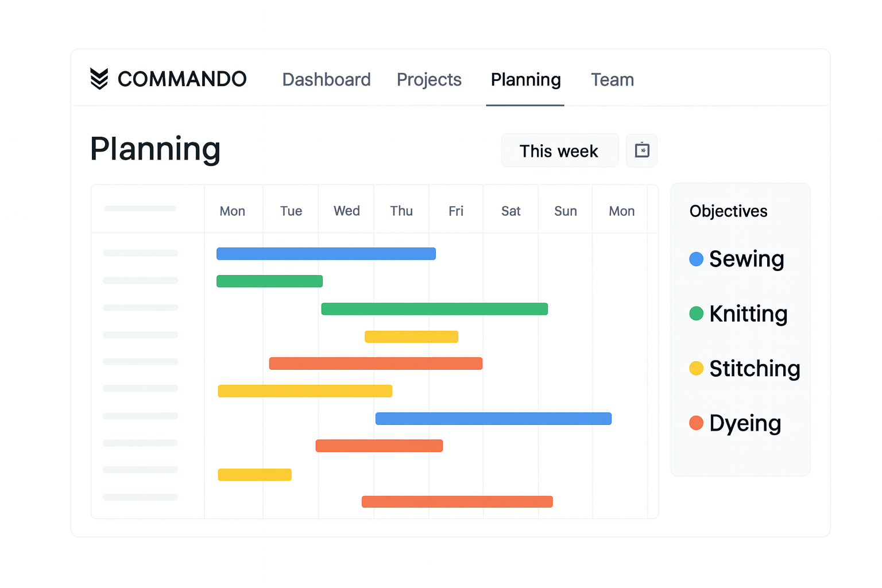The image size is (882, 588).
Task: Select the Sewing objective label
Action: (x=746, y=259)
